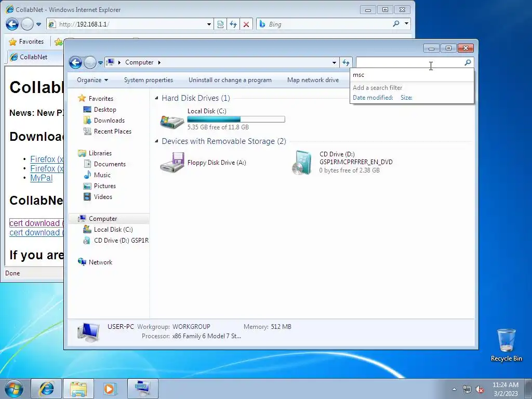This screenshot has height=399, width=532.
Task: Click IE stop button (red X)
Action: coord(246,24)
